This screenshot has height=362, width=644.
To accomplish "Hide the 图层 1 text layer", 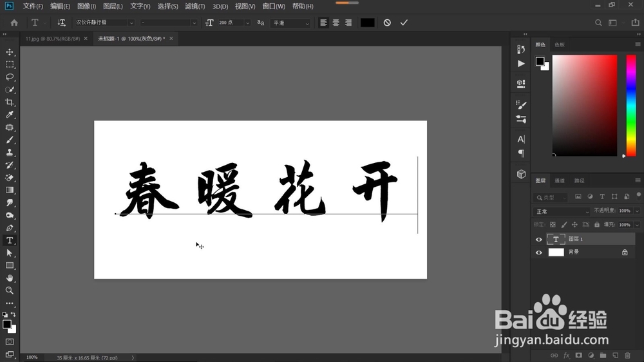I will click(539, 239).
